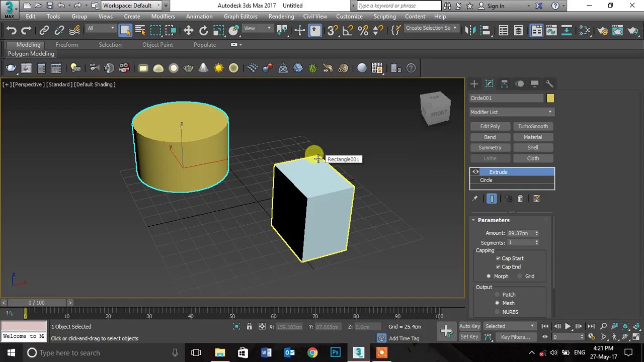This screenshot has height=362, width=644.
Task: Apply the Symmetry modifier button
Action: [x=490, y=148]
